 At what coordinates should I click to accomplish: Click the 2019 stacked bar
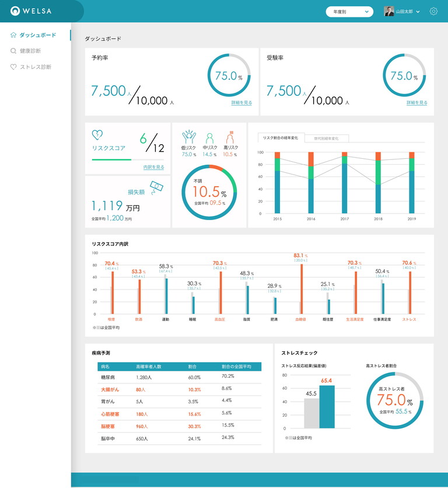(x=412, y=183)
